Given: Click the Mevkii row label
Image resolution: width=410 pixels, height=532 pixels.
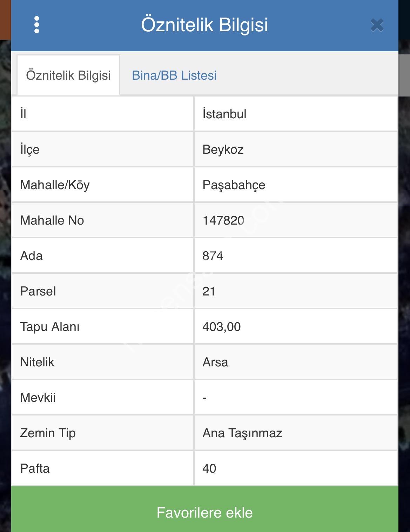Looking at the screenshot, I should (x=38, y=398).
